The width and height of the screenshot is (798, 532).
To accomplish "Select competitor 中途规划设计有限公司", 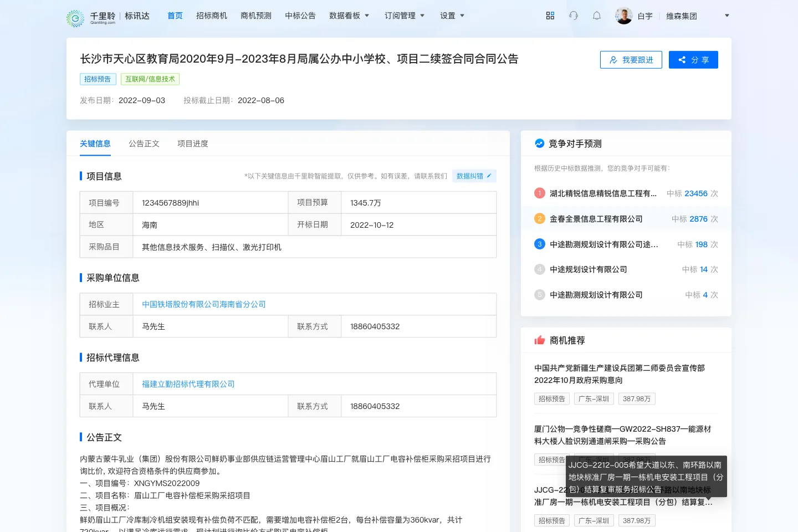I will 589,269.
